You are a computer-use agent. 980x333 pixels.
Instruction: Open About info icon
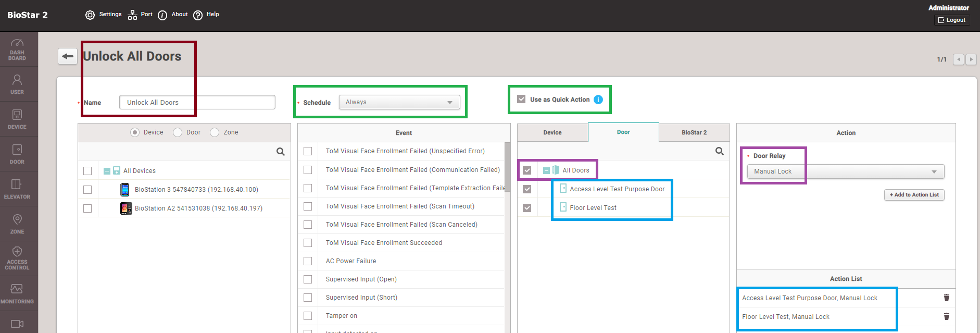[x=162, y=15]
